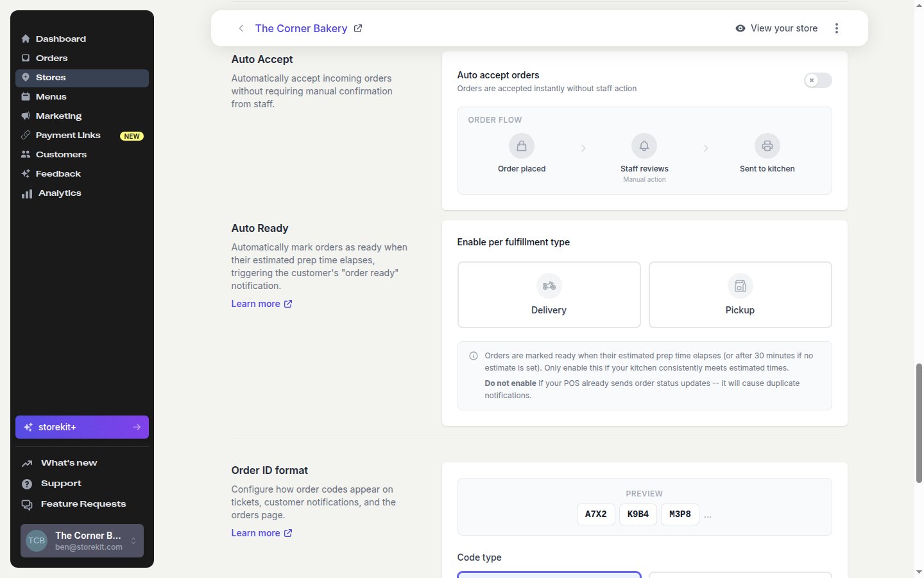Click the Order placed bag icon
The width and height of the screenshot is (924, 578).
[x=522, y=146]
